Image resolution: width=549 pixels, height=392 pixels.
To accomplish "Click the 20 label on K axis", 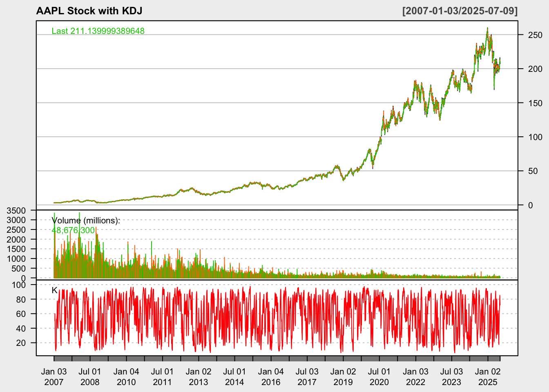I will click(21, 343).
